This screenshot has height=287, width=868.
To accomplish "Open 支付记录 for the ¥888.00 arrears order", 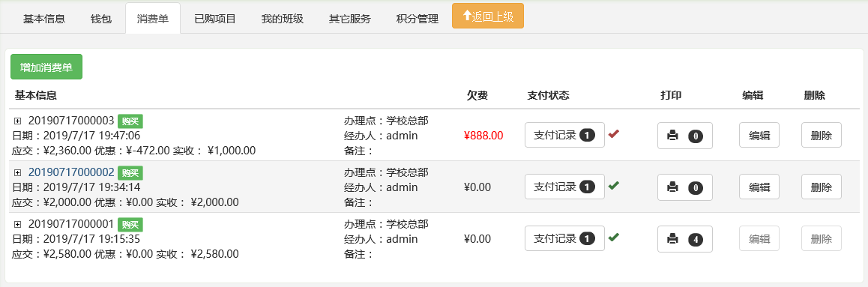I will (564, 136).
